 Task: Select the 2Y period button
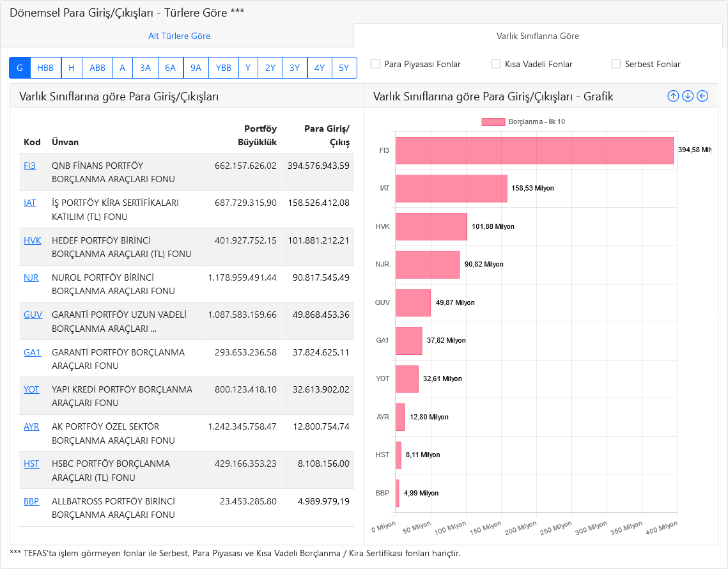point(270,68)
